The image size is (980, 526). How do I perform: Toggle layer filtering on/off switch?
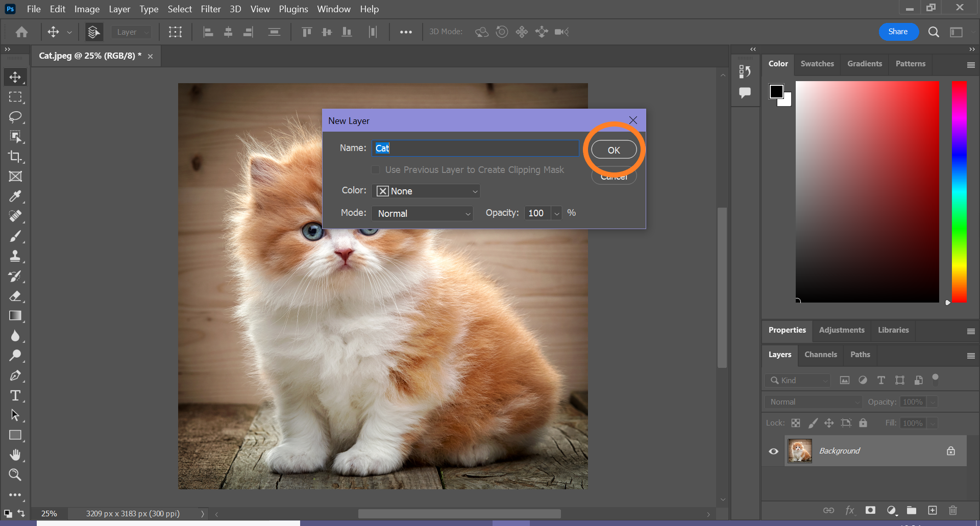935,379
